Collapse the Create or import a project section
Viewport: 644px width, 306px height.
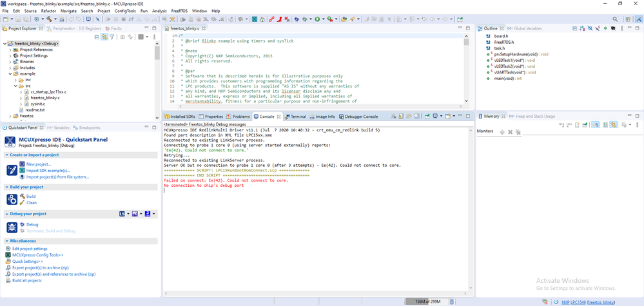point(6,155)
